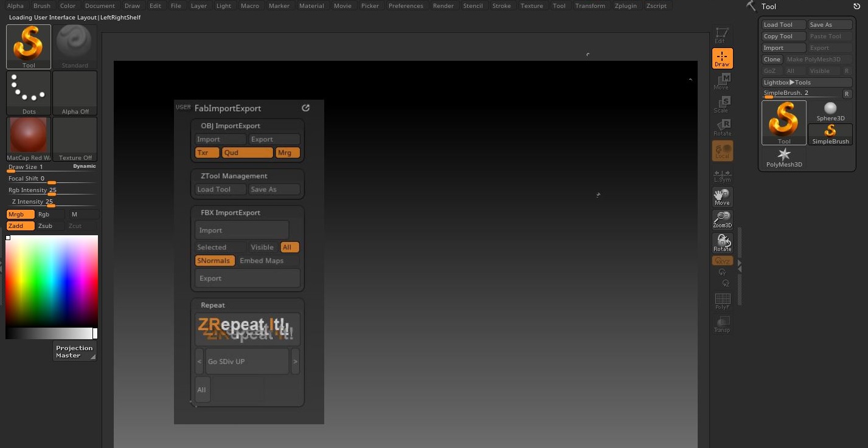Image resolution: width=868 pixels, height=448 pixels.
Task: Click the Zoom3D navigation icon
Action: tap(722, 220)
